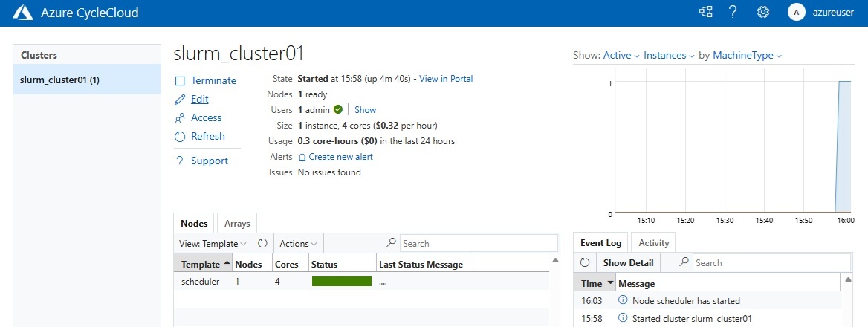Click the Terminate link
Viewport: 868px width, 327px height.
214,81
